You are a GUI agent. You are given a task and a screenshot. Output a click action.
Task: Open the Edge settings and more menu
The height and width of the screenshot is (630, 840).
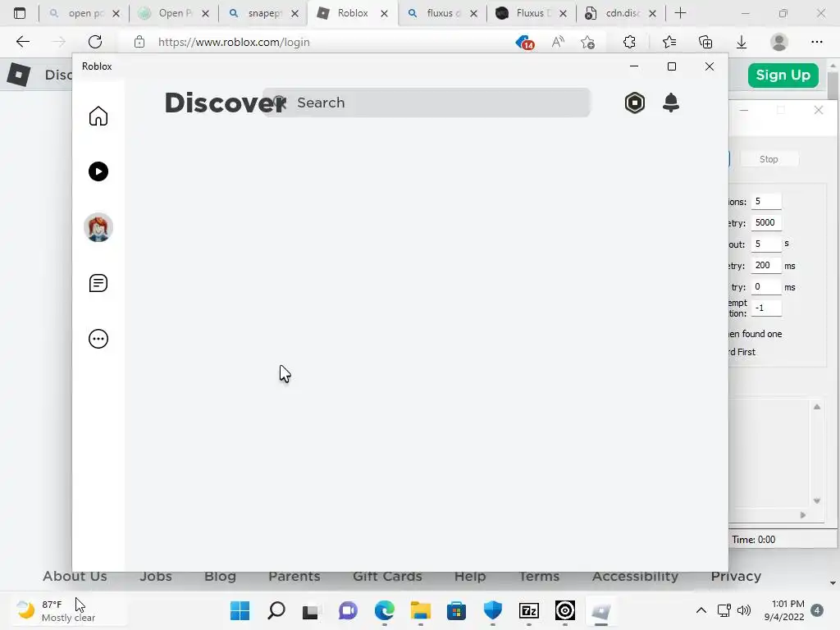tap(816, 42)
